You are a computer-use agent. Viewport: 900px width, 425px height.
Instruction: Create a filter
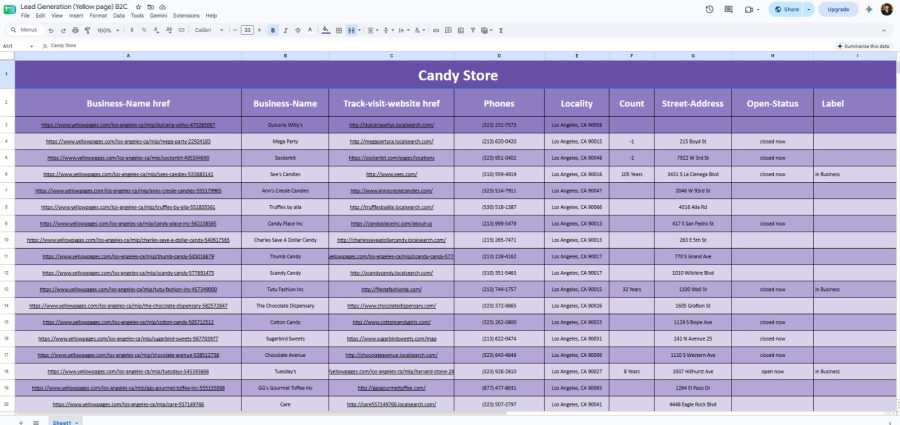(472, 30)
